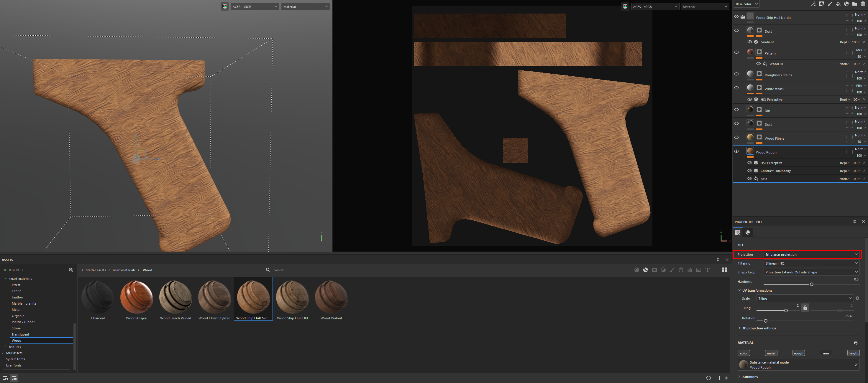This screenshot has height=383, width=868.
Task: Open 2D viewport Material mode dropdown
Action: pos(705,6)
